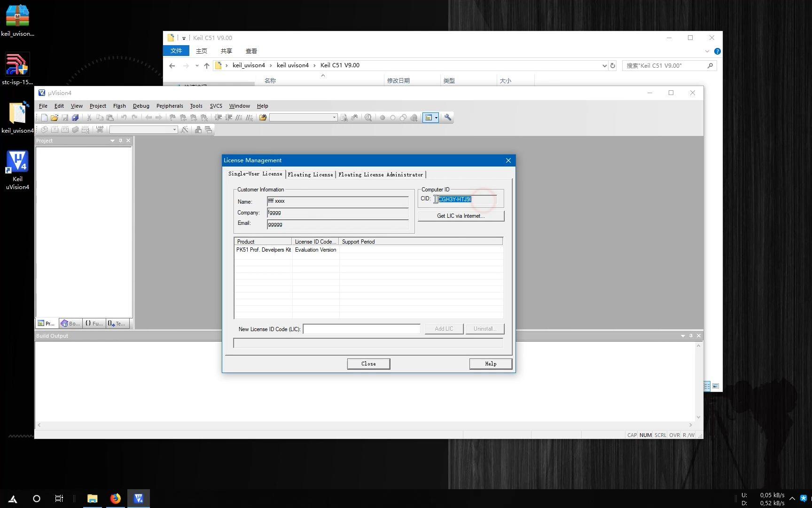Switch to Books tab in Project panel
Image resolution: width=812 pixels, height=508 pixels.
(x=70, y=324)
